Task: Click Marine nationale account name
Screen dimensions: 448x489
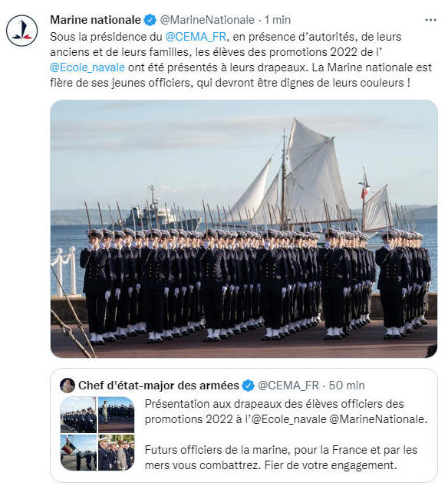Action: 95,20
